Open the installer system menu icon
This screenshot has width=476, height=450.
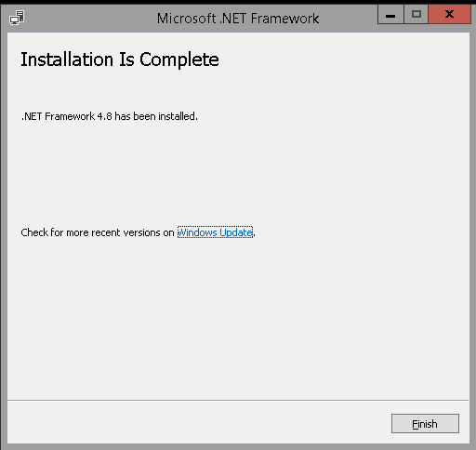[x=17, y=18]
